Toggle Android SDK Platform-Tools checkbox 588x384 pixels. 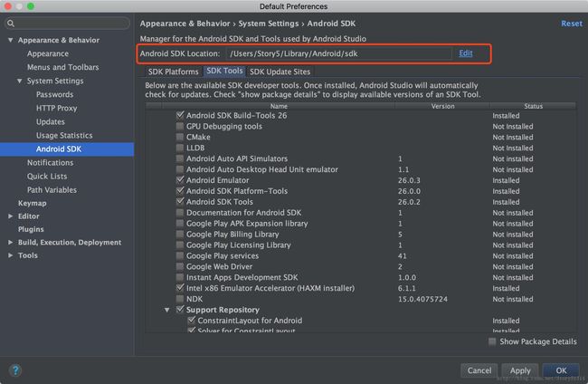coord(180,191)
